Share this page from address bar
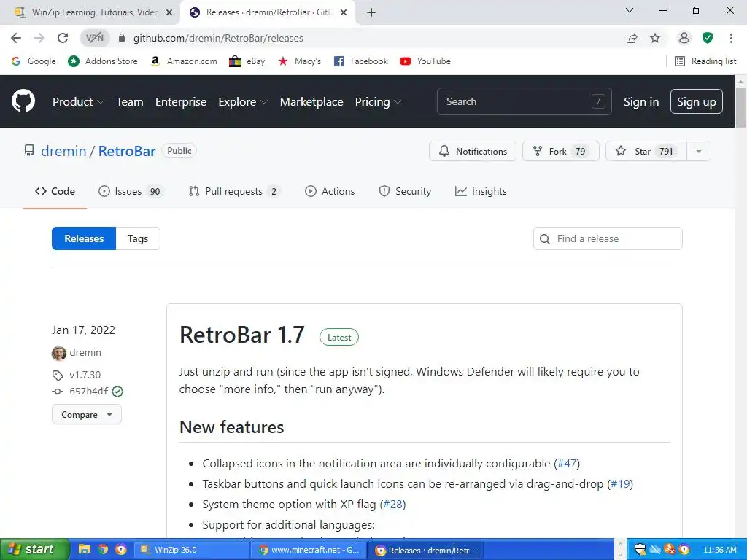 [x=632, y=38]
